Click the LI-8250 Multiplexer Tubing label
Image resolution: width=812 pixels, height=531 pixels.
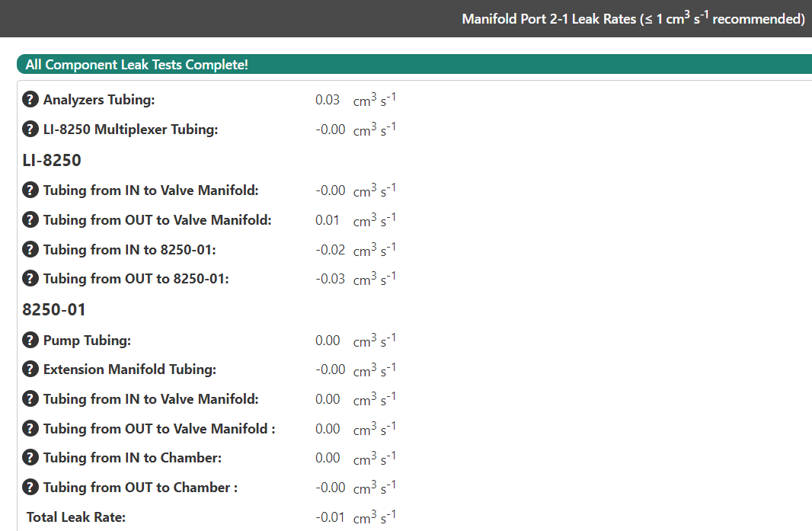[130, 129]
